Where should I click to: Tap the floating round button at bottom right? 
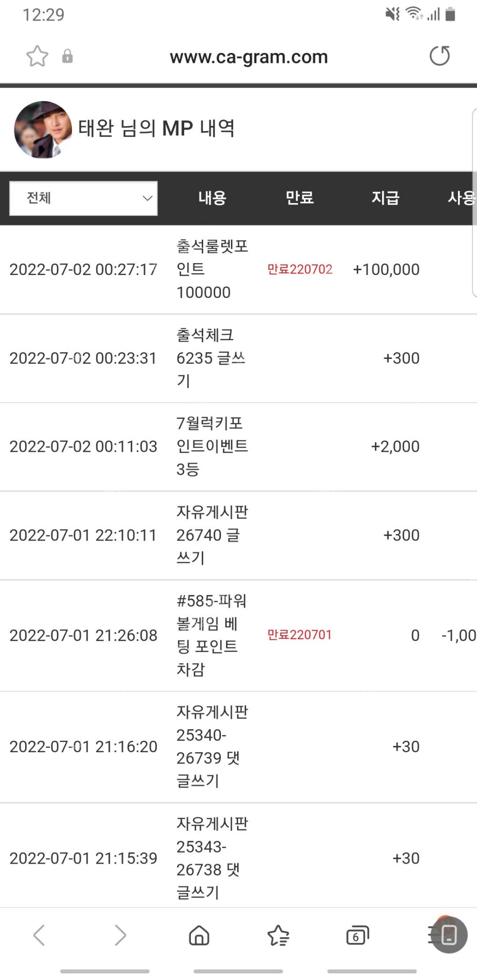[x=449, y=935]
